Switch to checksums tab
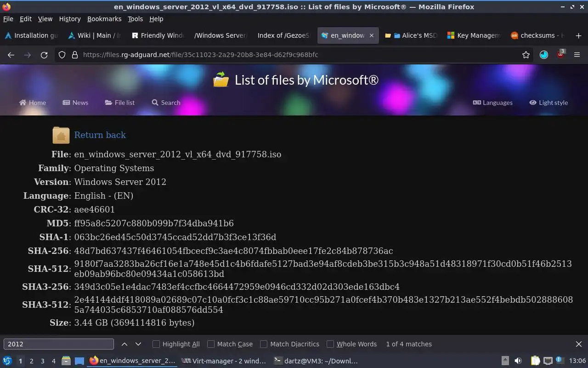Image resolution: width=588 pixels, height=368 pixels. (537, 35)
